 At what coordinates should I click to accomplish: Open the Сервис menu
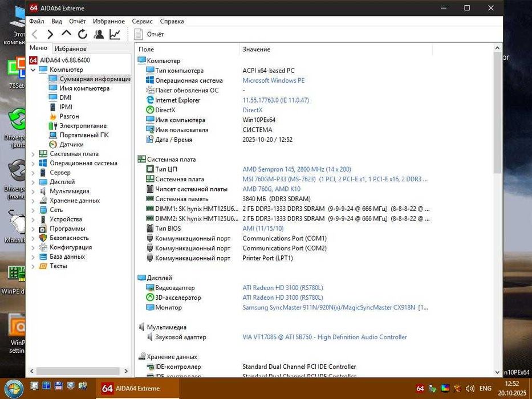142,21
